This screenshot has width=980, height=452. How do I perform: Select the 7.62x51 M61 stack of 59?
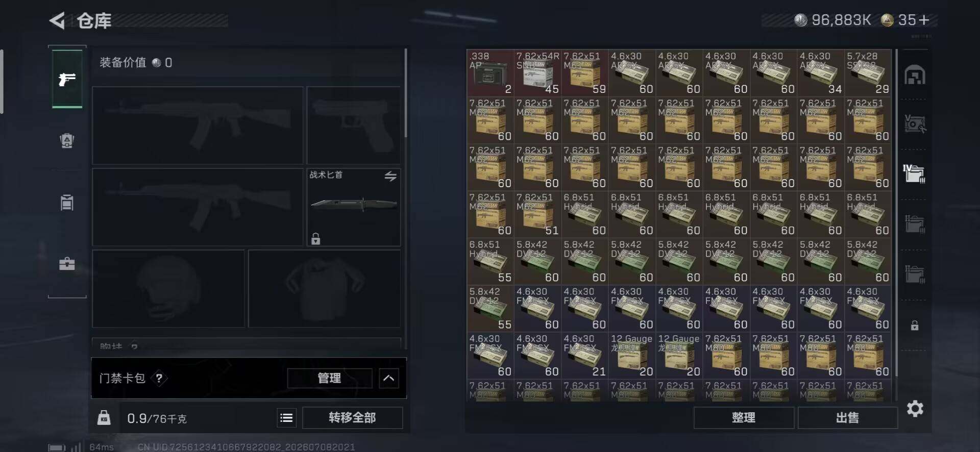584,73
